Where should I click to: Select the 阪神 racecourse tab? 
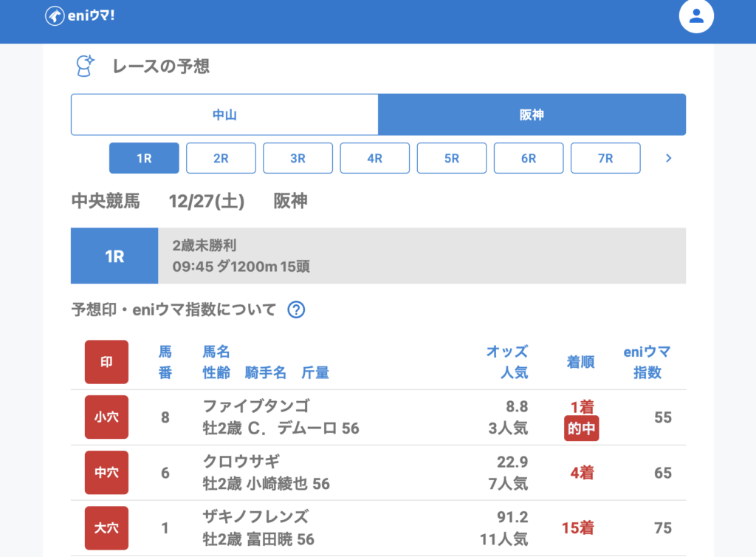pos(532,115)
